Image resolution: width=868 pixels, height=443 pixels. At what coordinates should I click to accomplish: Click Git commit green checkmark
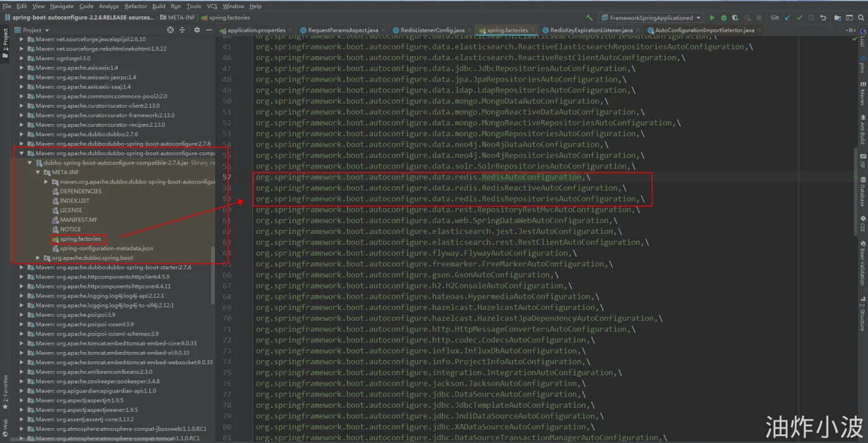(799, 17)
